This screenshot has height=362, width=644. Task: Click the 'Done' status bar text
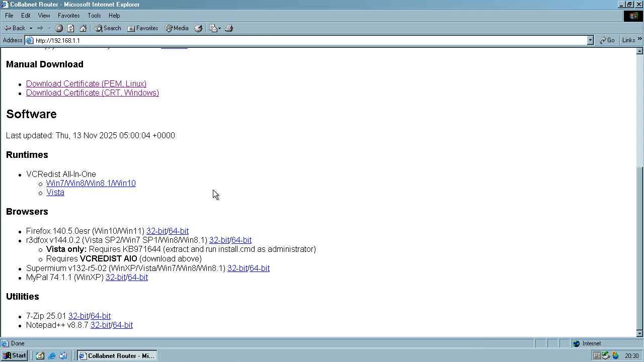click(x=18, y=344)
